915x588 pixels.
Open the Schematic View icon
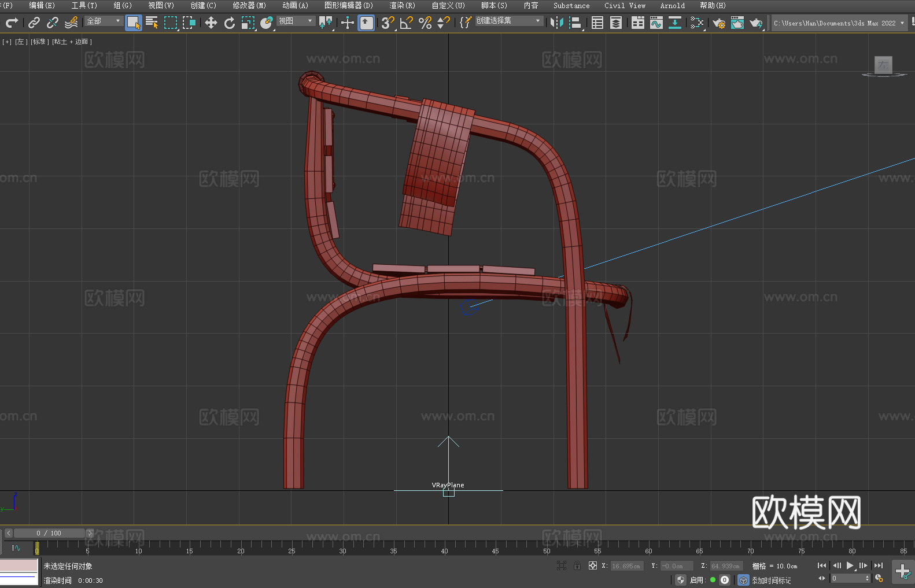point(697,23)
